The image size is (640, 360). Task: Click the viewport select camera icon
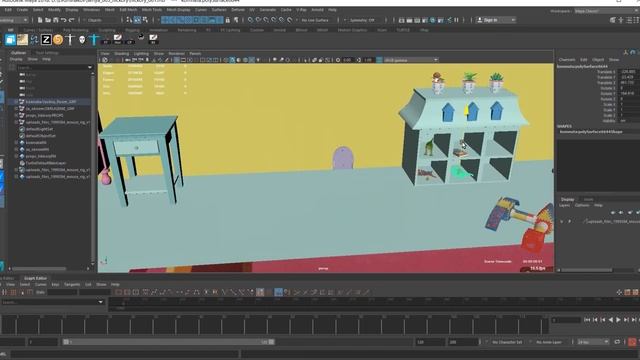[105, 60]
